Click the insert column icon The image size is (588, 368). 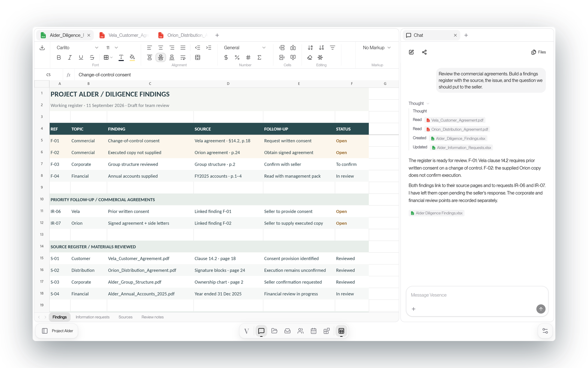(293, 48)
